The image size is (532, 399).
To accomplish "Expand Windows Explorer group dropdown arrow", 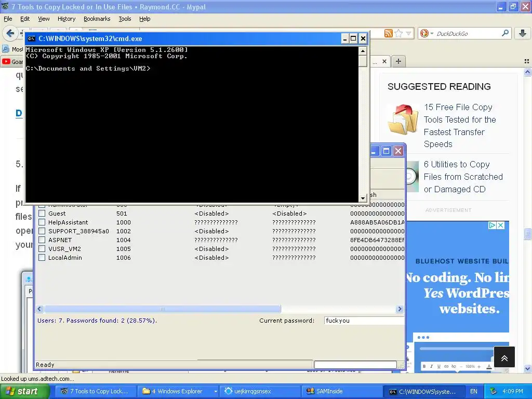I will coord(216,391).
